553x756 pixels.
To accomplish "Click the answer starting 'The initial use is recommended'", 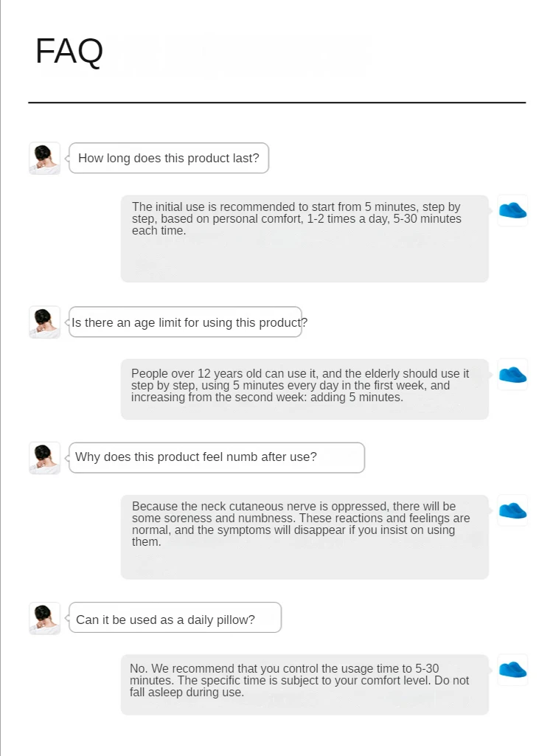I will (305, 239).
